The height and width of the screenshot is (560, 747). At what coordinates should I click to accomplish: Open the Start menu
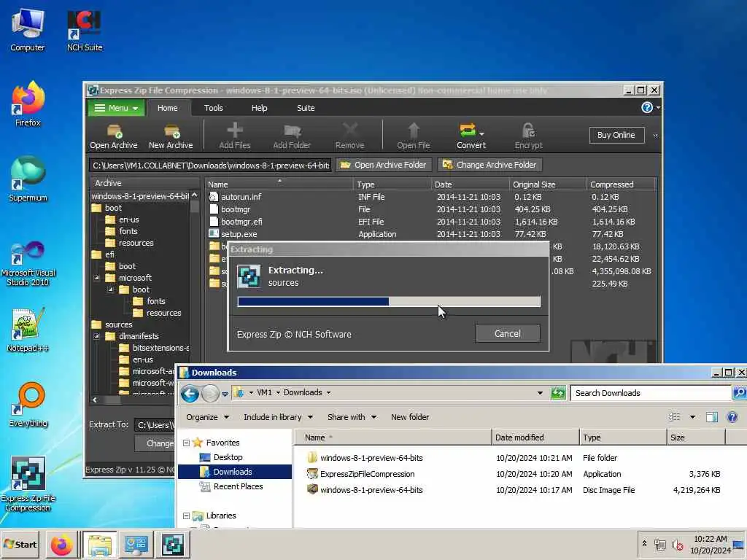tap(20, 544)
